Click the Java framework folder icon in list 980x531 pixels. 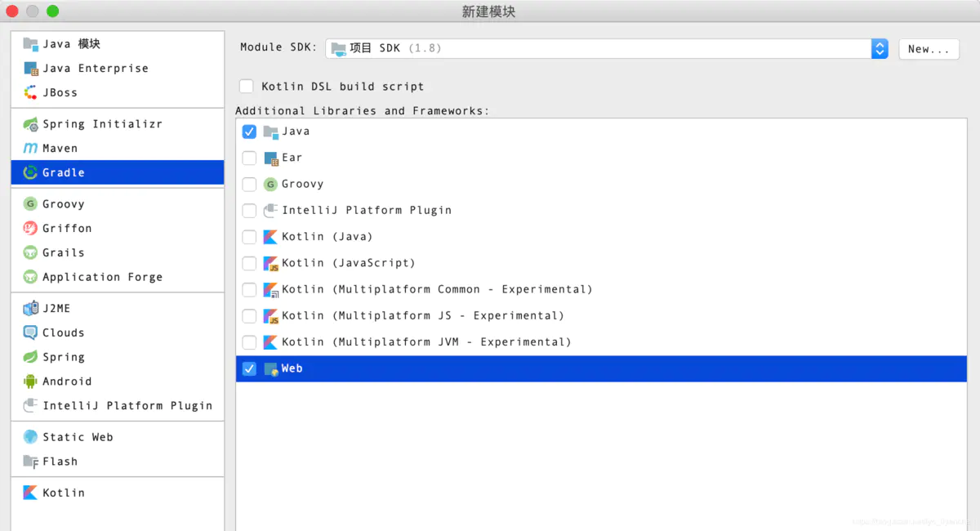coord(271,132)
